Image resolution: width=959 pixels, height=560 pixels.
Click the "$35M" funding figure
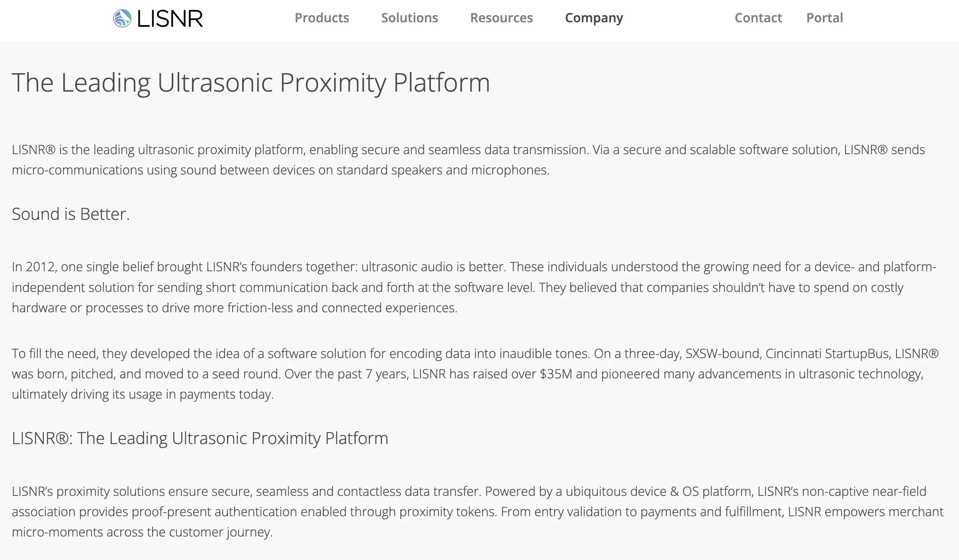click(556, 374)
